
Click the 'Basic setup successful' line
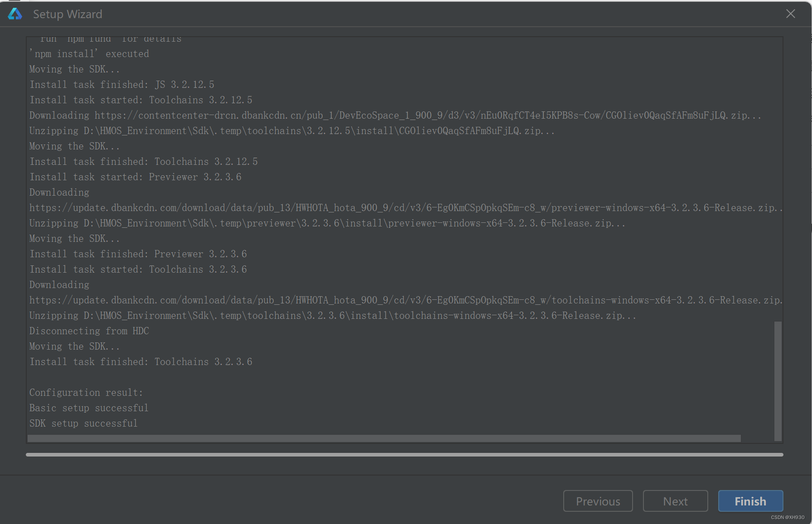point(89,408)
